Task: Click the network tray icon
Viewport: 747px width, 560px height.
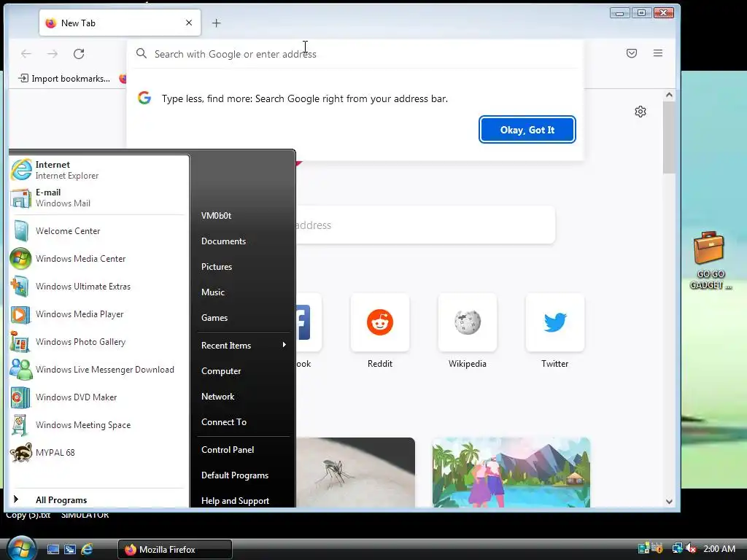Action: 677,548
